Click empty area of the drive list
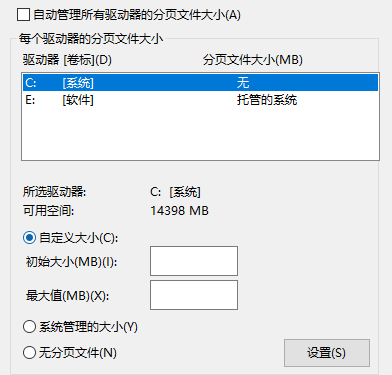 coord(200,135)
